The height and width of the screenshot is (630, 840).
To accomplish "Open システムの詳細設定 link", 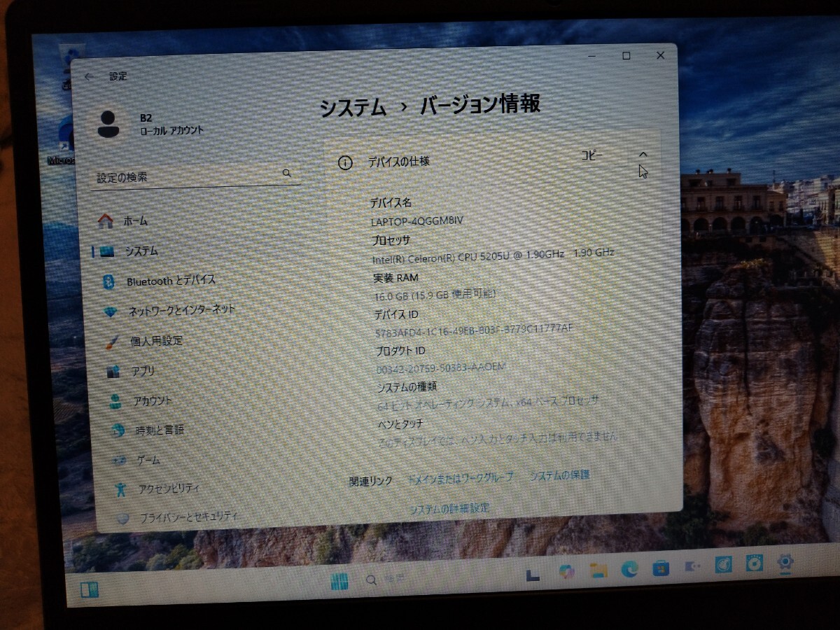I will point(449,508).
